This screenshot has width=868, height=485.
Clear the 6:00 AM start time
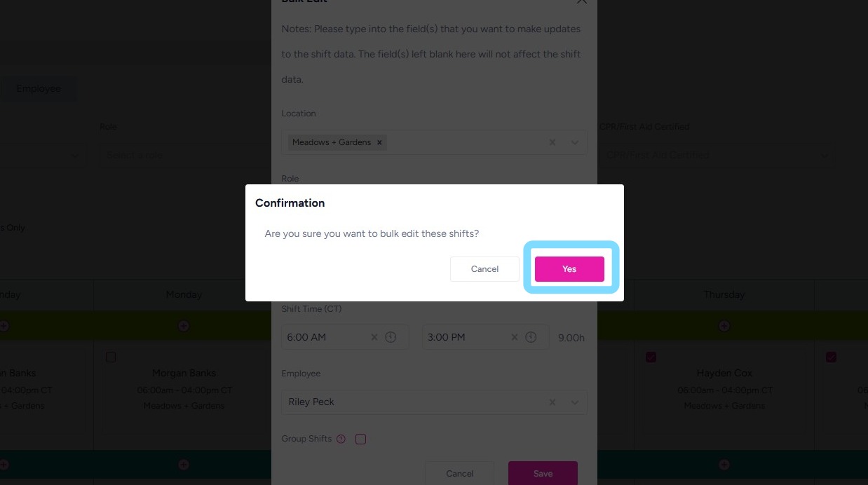pos(374,337)
